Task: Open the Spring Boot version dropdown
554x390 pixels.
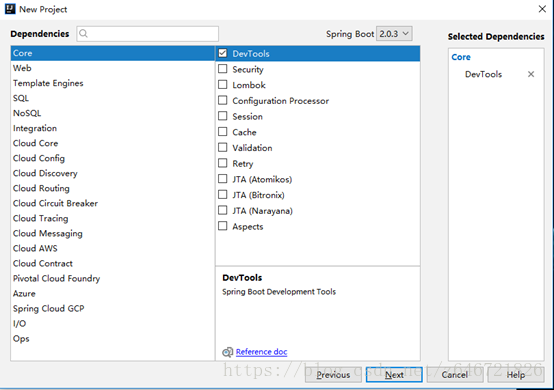Action: [x=394, y=34]
